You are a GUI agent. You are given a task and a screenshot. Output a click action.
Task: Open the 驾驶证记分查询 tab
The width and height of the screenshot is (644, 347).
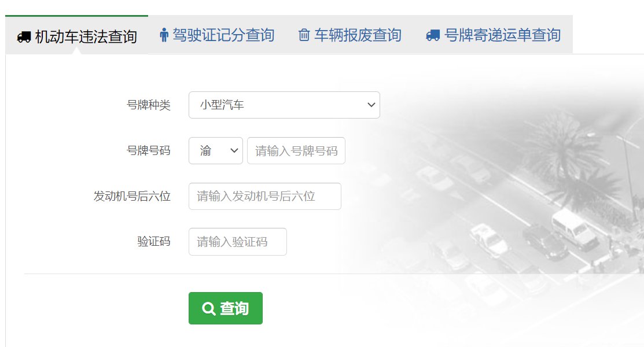tap(217, 35)
